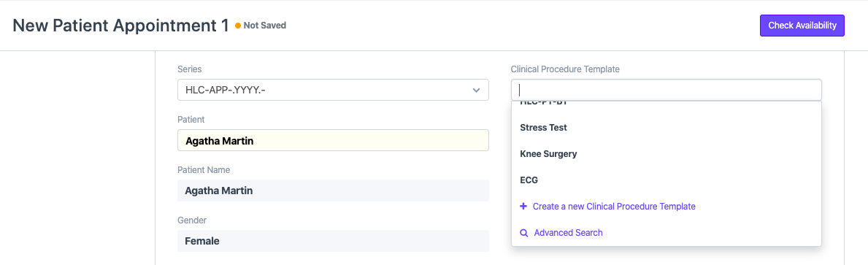
Task: Click the orange unsaved indicator dot
Action: pos(238,26)
